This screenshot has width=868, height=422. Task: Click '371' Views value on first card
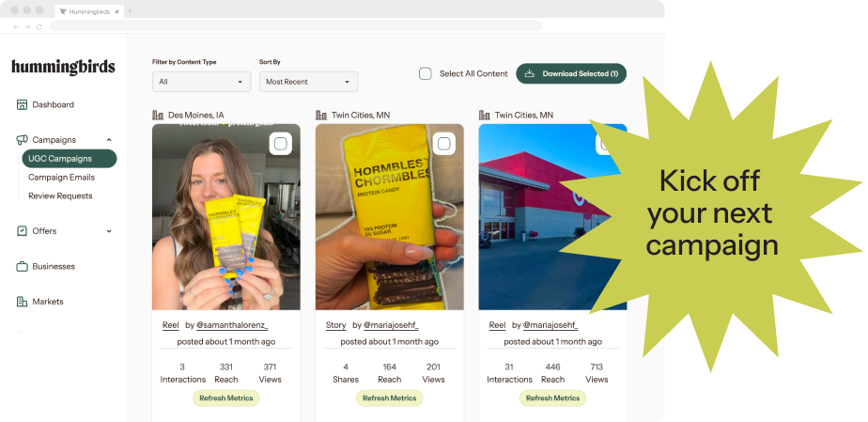pyautogui.click(x=271, y=367)
